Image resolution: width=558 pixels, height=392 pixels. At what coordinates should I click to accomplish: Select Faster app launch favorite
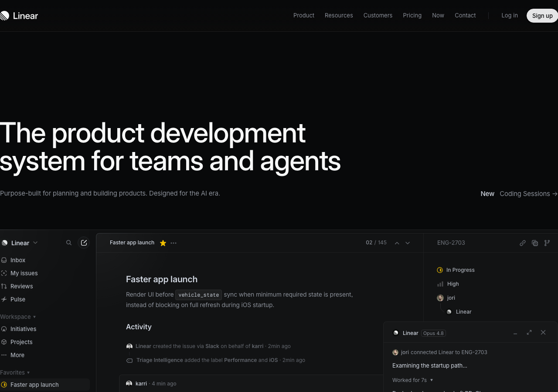coord(45,385)
